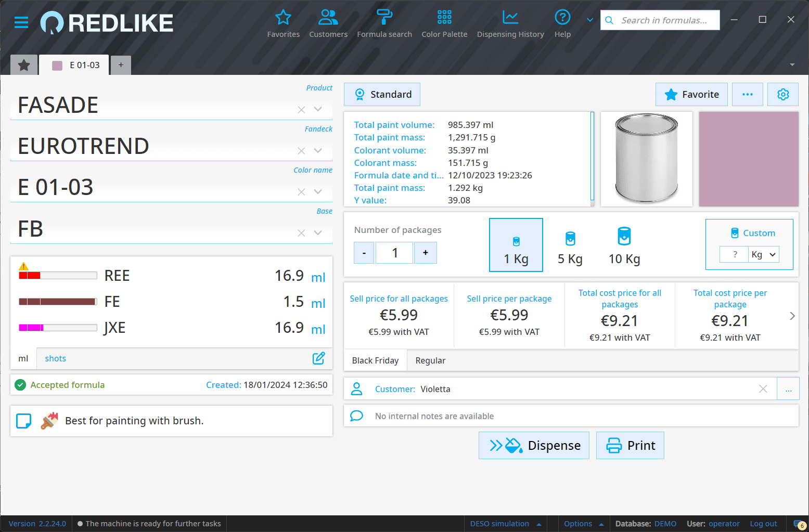
Task: Open formula settings gear icon
Action: point(782,94)
